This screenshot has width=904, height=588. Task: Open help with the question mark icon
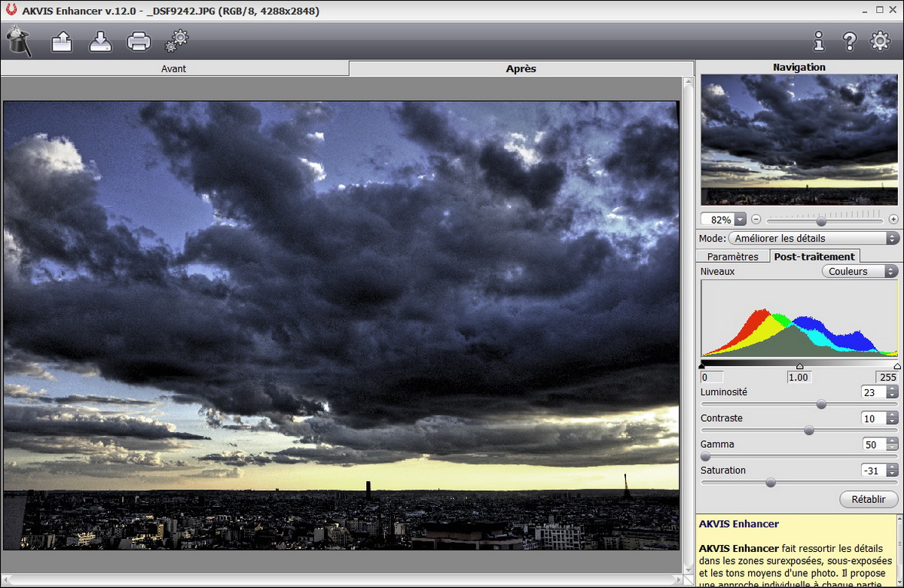(850, 41)
